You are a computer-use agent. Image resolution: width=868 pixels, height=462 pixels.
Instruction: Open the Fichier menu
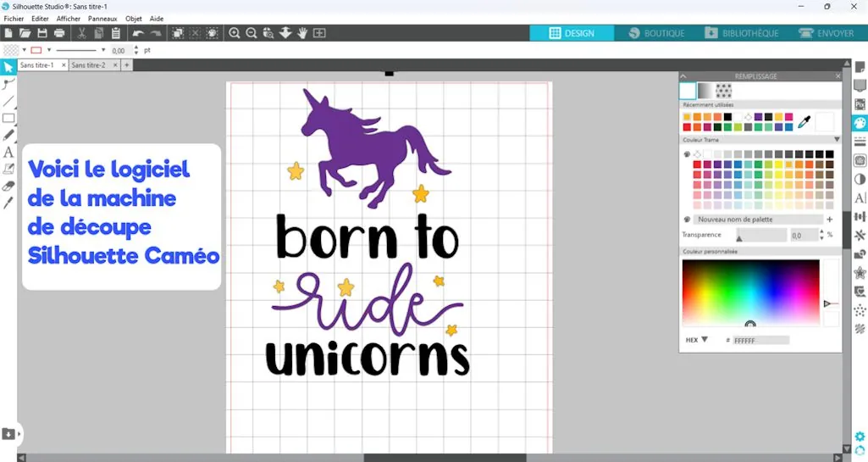pos(14,19)
